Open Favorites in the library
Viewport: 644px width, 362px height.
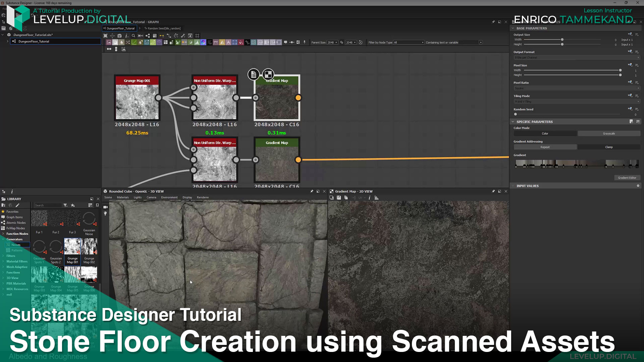(12, 212)
